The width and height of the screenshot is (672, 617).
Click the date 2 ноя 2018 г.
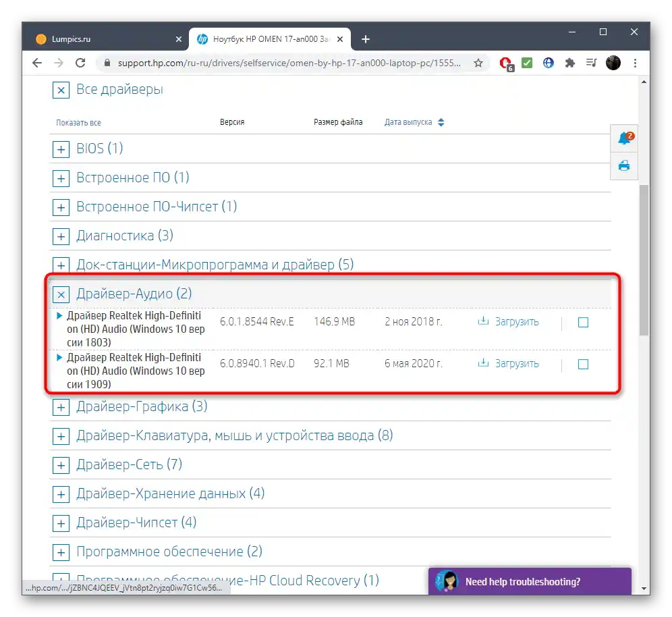point(413,321)
